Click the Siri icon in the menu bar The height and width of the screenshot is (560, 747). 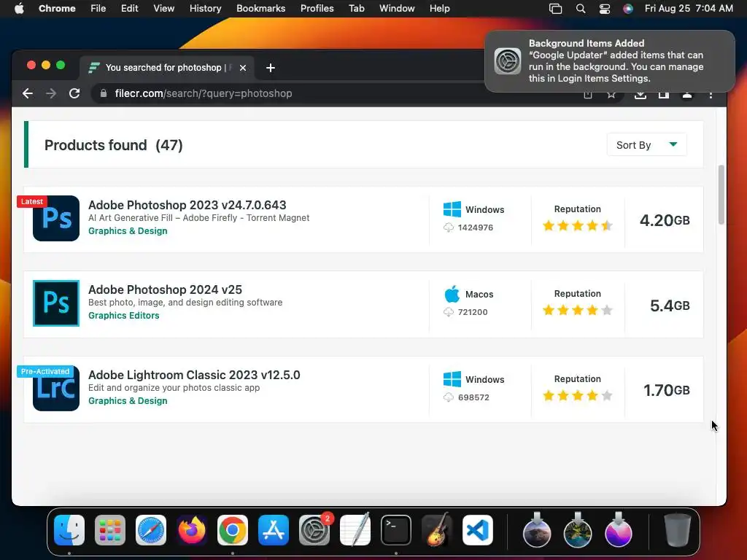click(x=628, y=9)
